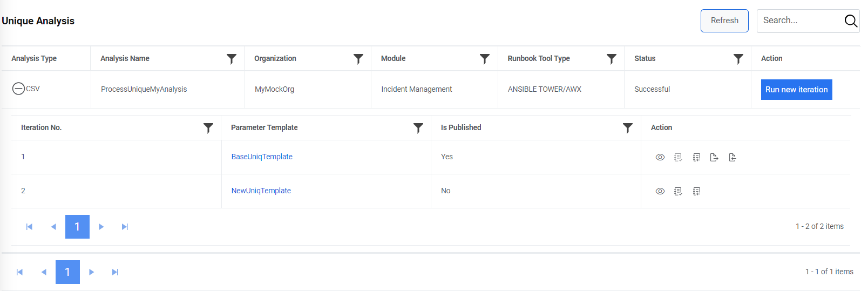
Task: Click the eye icon for iteration 2
Action: (660, 191)
